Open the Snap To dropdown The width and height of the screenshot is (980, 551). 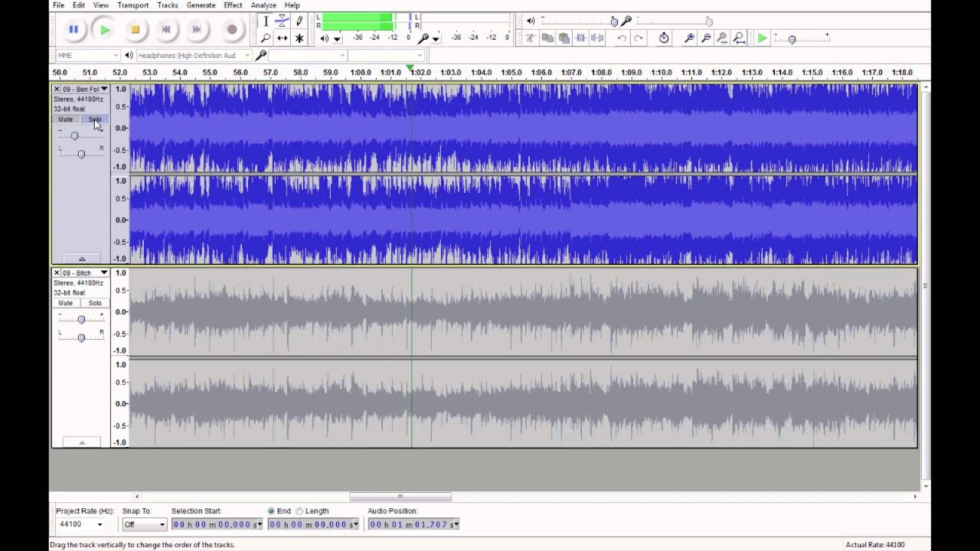coord(145,524)
